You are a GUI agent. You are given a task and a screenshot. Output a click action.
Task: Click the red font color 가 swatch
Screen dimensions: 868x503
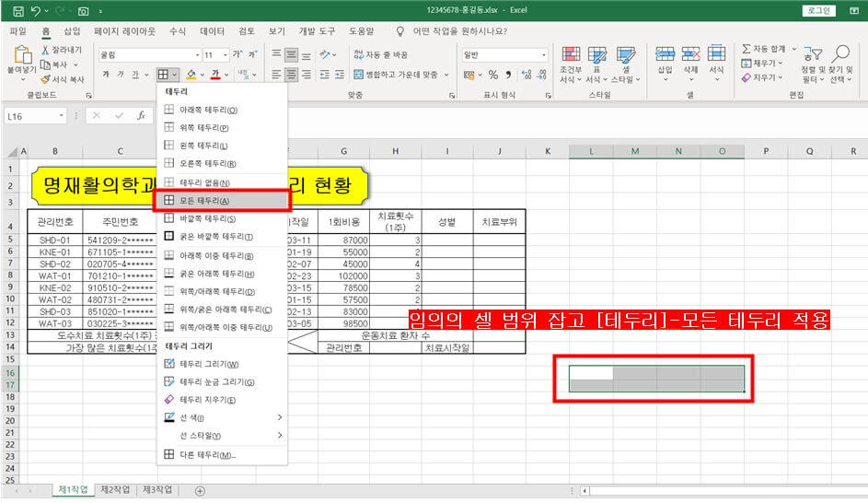pos(215,75)
